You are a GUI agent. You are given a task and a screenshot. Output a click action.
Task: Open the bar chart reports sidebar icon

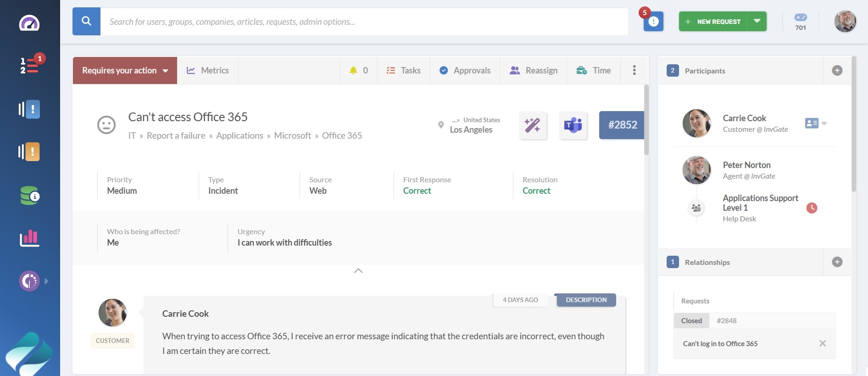tap(29, 238)
